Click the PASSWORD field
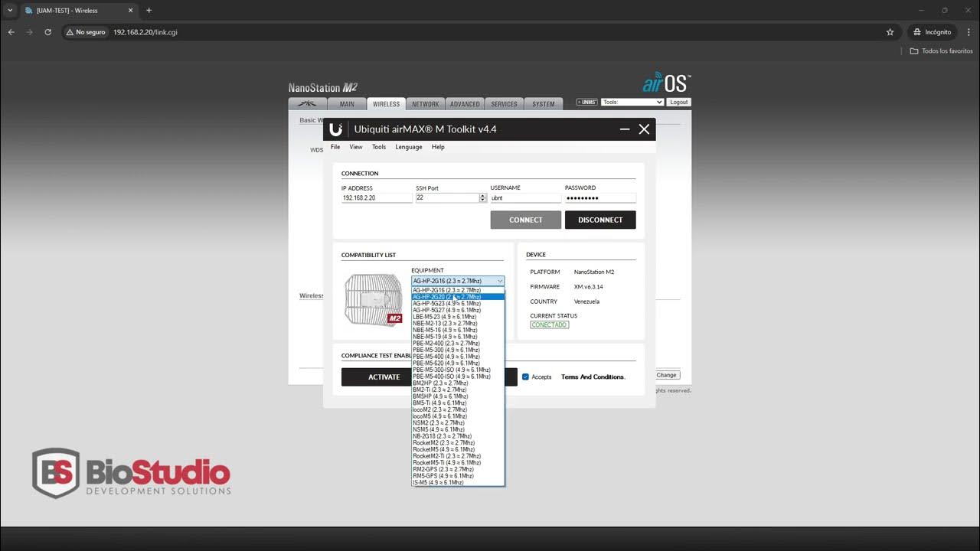Viewport: 980px width, 551px height. click(x=600, y=197)
